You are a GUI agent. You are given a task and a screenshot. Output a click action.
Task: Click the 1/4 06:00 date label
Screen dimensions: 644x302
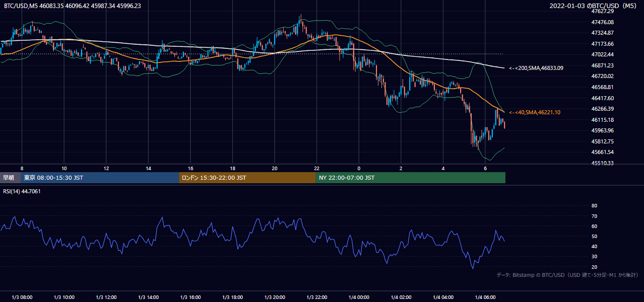485,297
